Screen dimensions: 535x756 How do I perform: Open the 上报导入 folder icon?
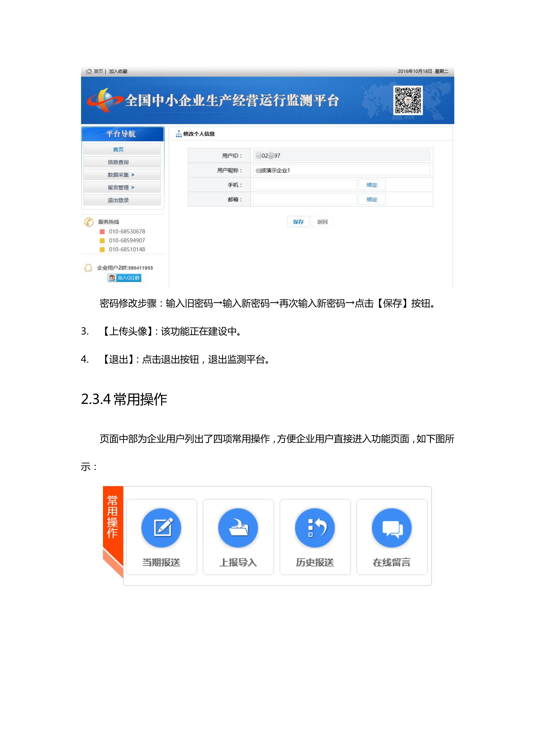point(238,528)
